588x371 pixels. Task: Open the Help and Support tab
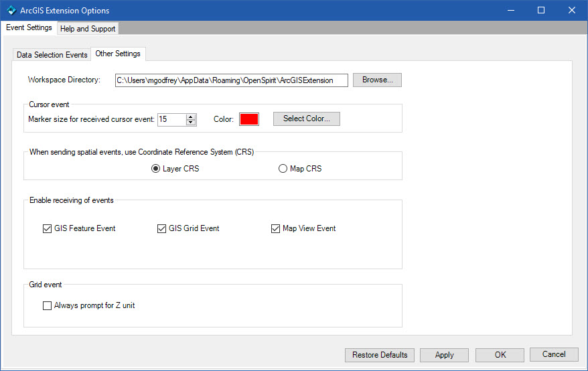pos(88,29)
